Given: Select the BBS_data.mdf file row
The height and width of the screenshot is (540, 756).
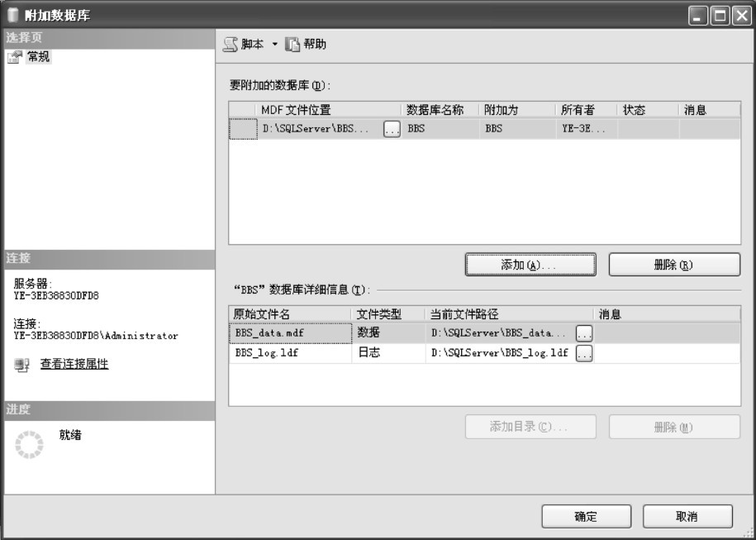Looking at the screenshot, I should point(484,333).
